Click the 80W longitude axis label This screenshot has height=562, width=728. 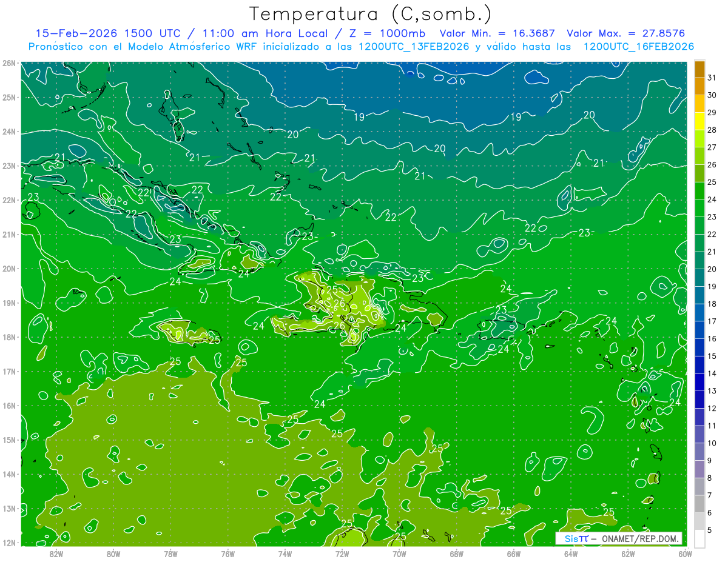pos(113,554)
